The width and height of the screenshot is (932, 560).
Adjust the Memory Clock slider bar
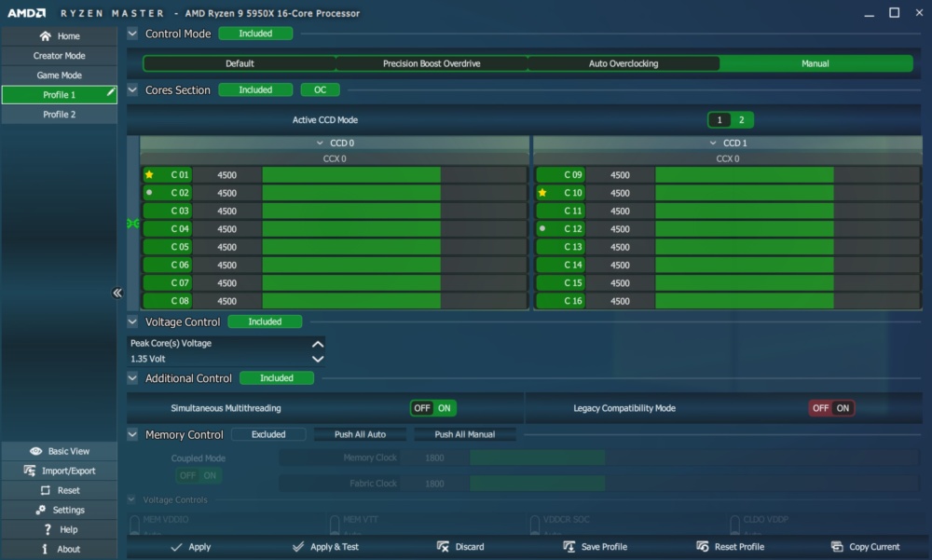pyautogui.click(x=694, y=458)
